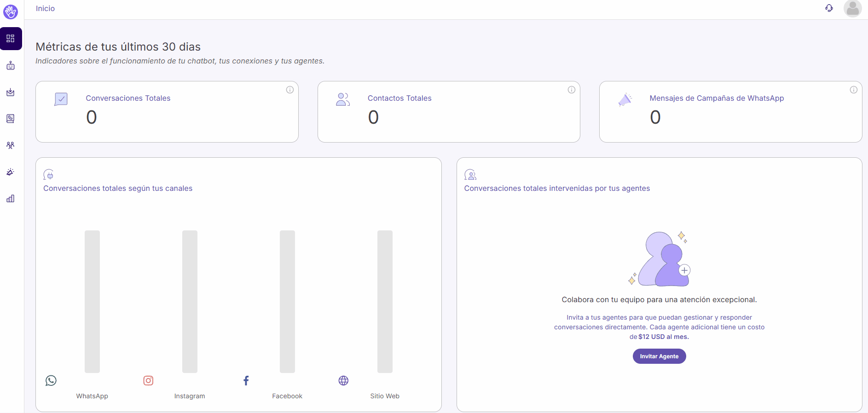
Task: Open the campaigns megaphone icon in sidebar
Action: [x=11, y=172]
